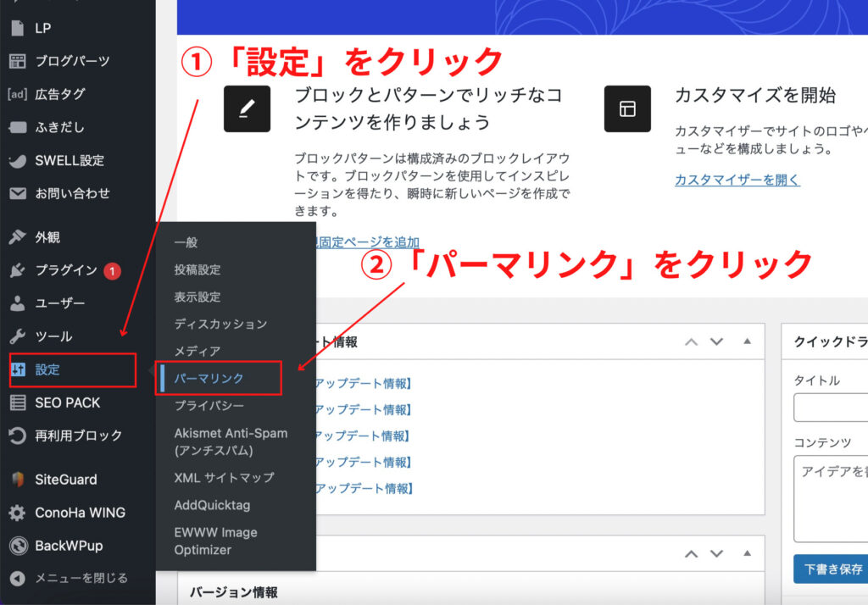The height and width of the screenshot is (605, 868).
Task: Click the plugin update badge showing 1
Action: (x=113, y=270)
